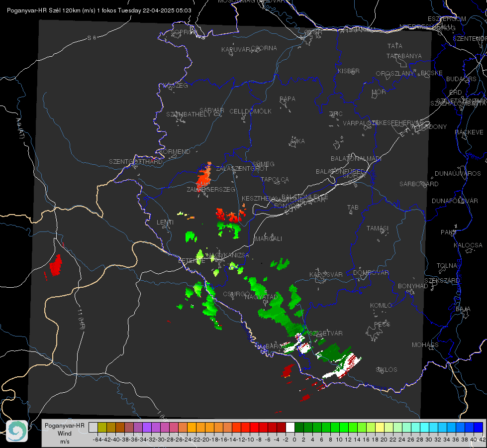This screenshot has width=487, height=448.
Task: Click the BAJA city label
Action: coord(463,309)
